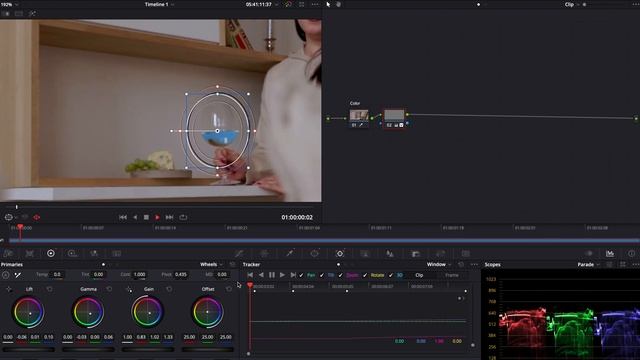Toggle the Rotate tracking checkbox
640x360 pixels.
[x=365, y=275]
